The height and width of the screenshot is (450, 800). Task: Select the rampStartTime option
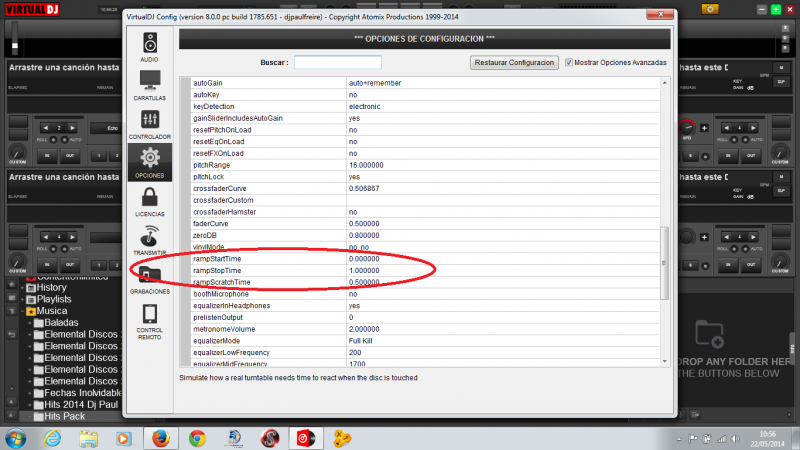pos(424,259)
